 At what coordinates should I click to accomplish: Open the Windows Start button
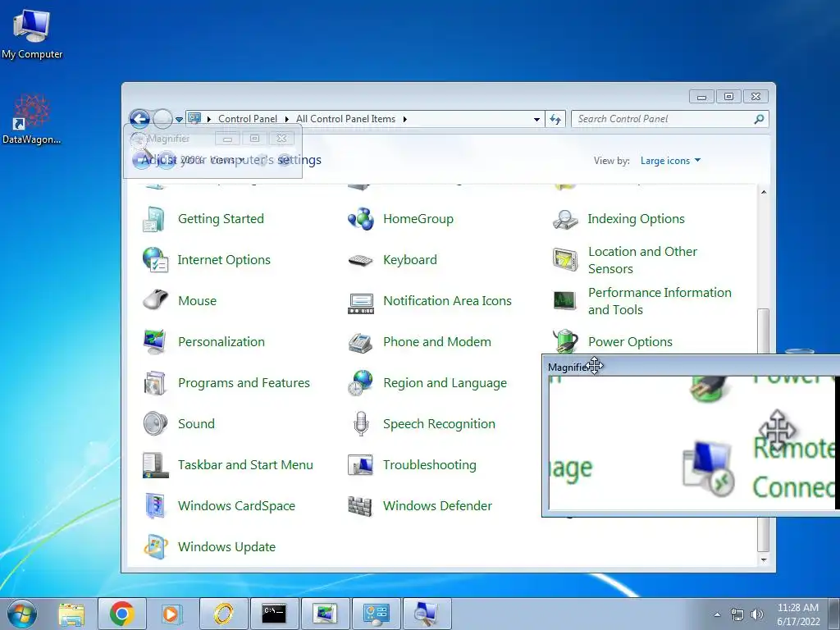coord(22,614)
